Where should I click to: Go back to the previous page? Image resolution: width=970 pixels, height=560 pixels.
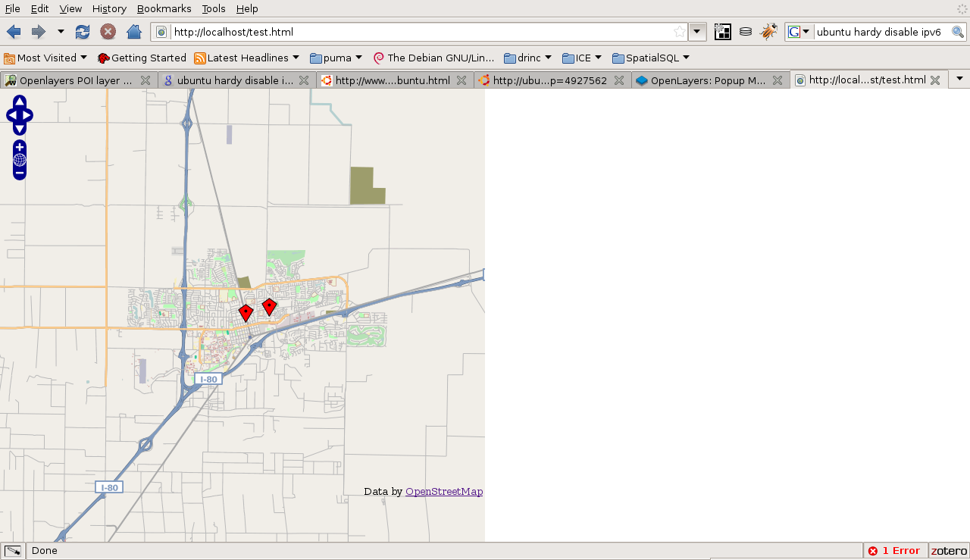[14, 32]
